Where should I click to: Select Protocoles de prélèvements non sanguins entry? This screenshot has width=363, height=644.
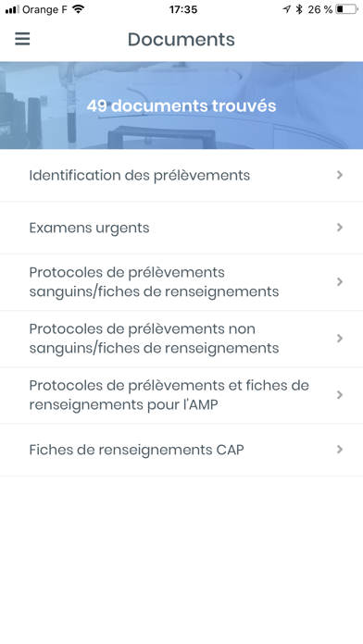pos(181,339)
